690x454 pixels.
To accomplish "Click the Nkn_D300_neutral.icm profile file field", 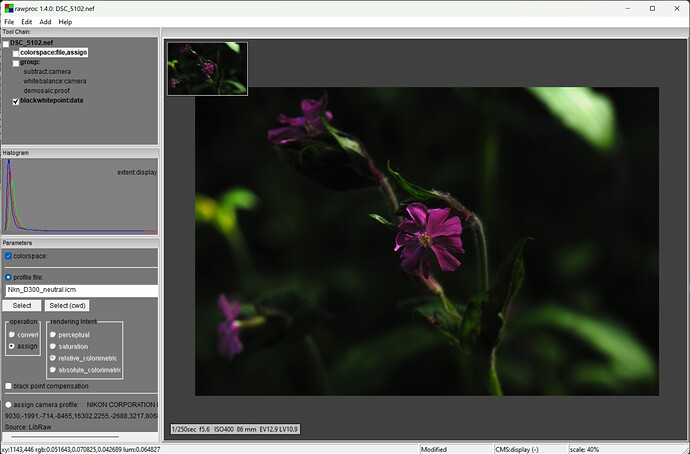I will pyautogui.click(x=82, y=290).
